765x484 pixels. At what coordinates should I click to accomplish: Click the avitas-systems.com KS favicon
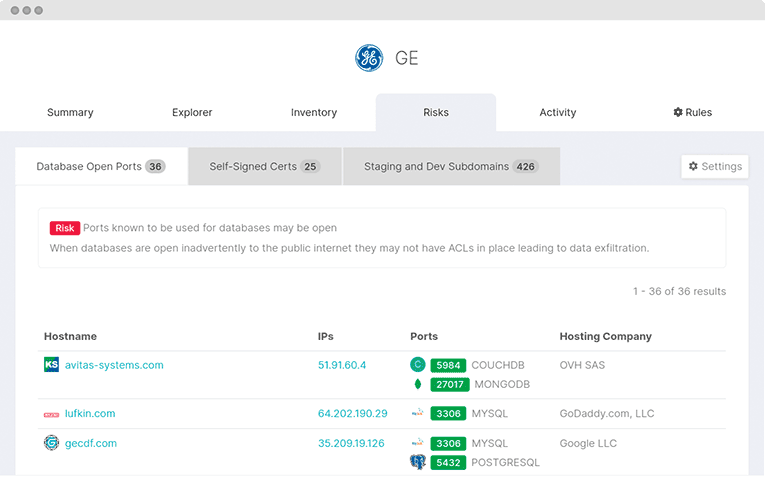coord(51,364)
